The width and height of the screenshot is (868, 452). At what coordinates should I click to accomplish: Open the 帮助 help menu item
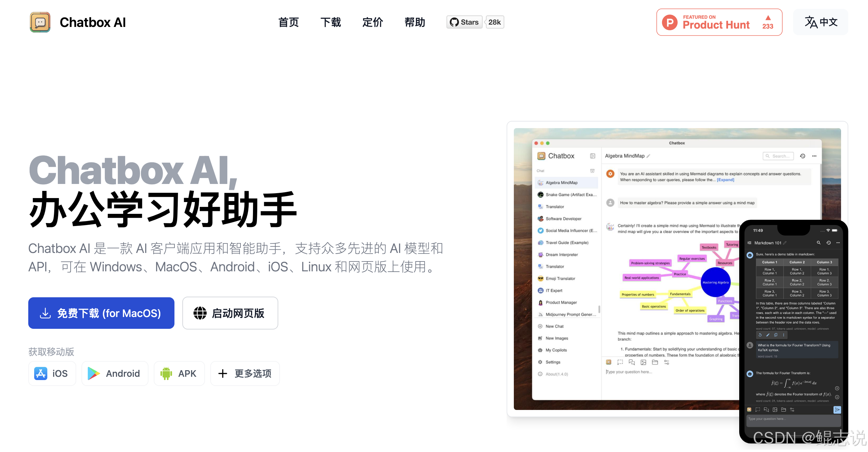[415, 22]
